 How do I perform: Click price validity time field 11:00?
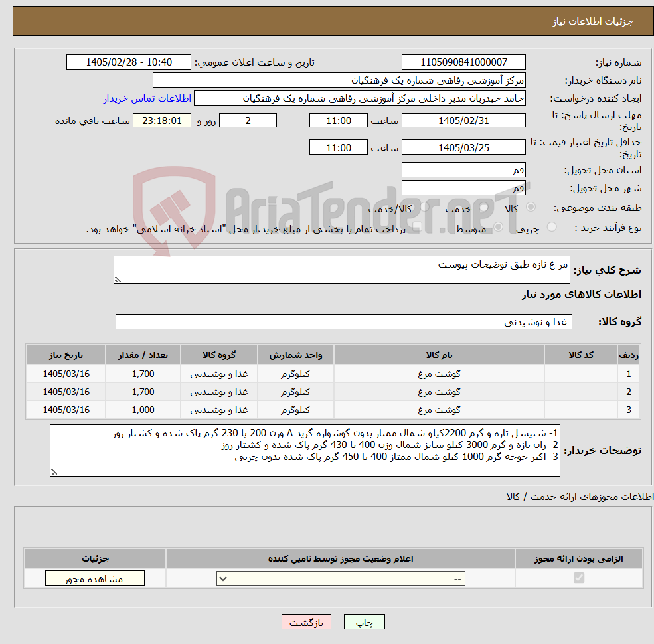pos(338,147)
